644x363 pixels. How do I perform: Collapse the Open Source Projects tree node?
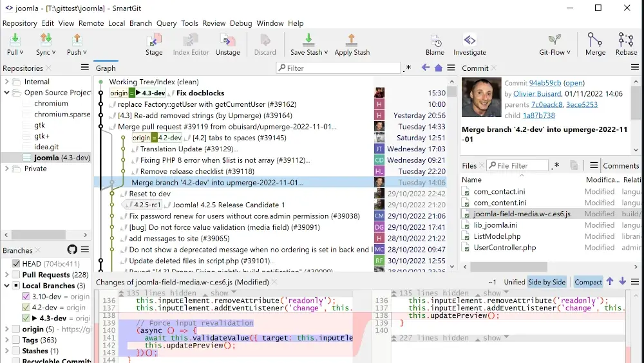click(7, 93)
